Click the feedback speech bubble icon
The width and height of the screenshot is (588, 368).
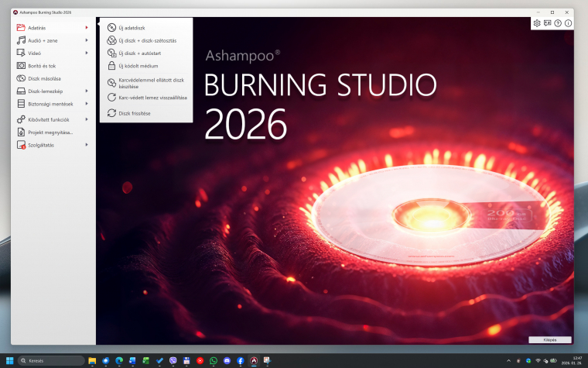[x=548, y=23]
